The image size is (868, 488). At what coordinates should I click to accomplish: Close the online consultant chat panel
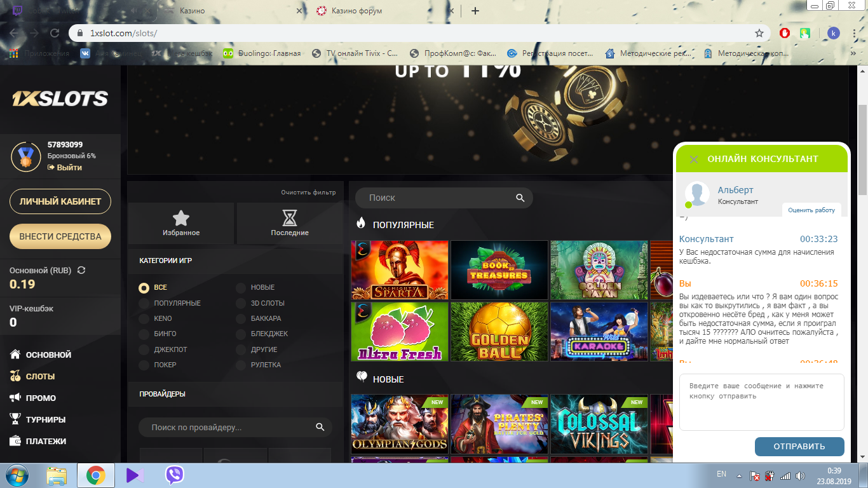(694, 159)
